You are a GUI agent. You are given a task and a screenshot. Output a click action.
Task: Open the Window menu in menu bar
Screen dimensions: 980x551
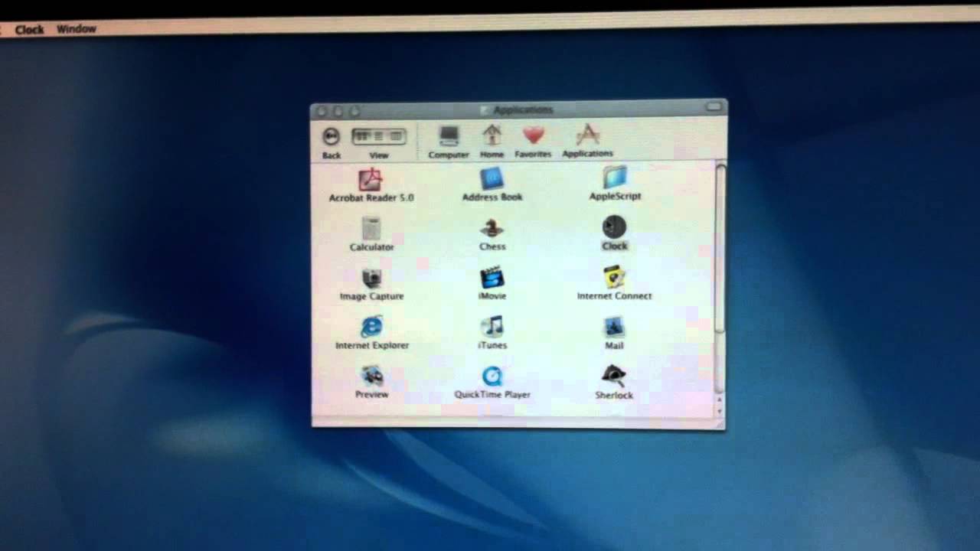[x=77, y=29]
